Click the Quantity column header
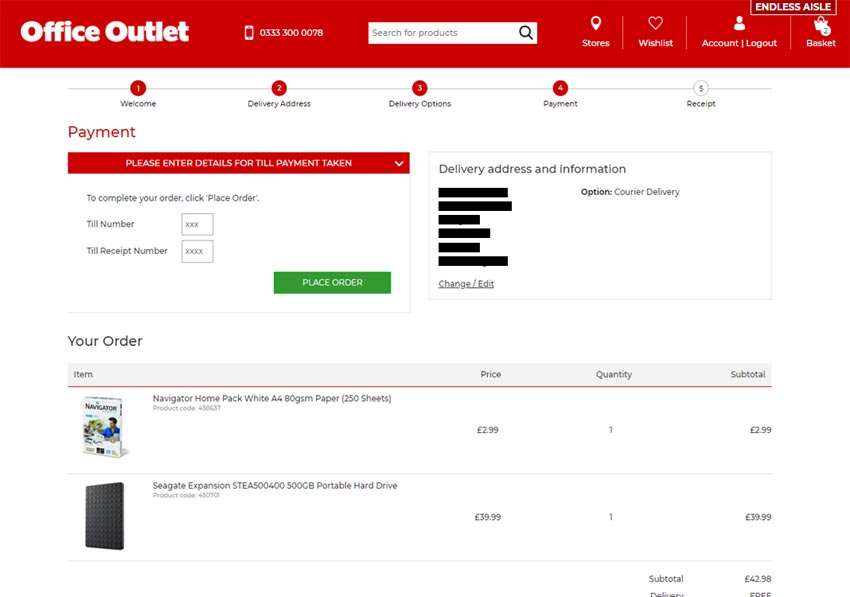The image size is (850, 597). (614, 374)
